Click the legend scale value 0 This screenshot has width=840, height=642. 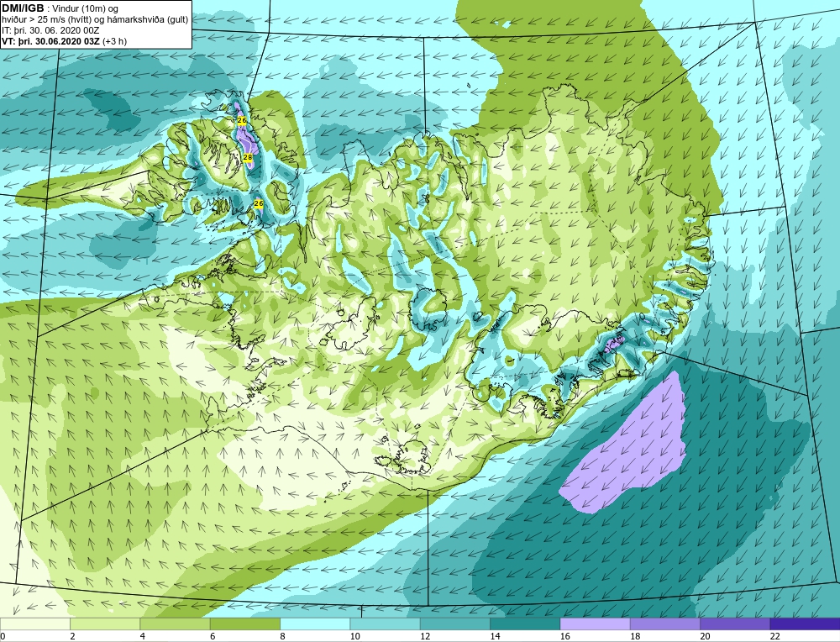click(x=3, y=636)
